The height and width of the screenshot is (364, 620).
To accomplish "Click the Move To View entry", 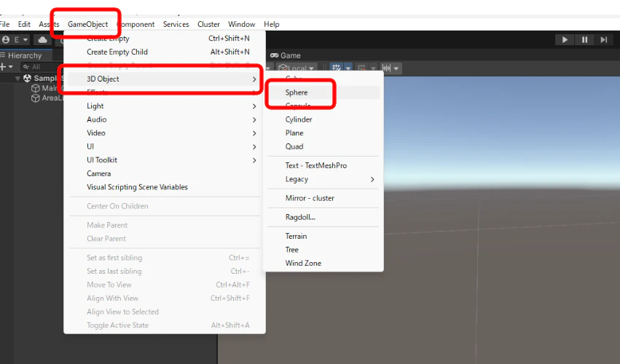I will [x=165, y=285].
